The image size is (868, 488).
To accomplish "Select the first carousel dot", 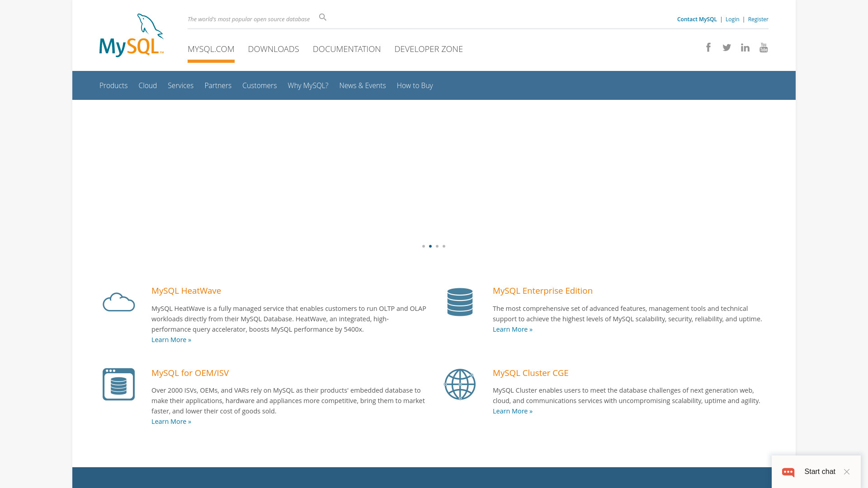I will pos(424,246).
